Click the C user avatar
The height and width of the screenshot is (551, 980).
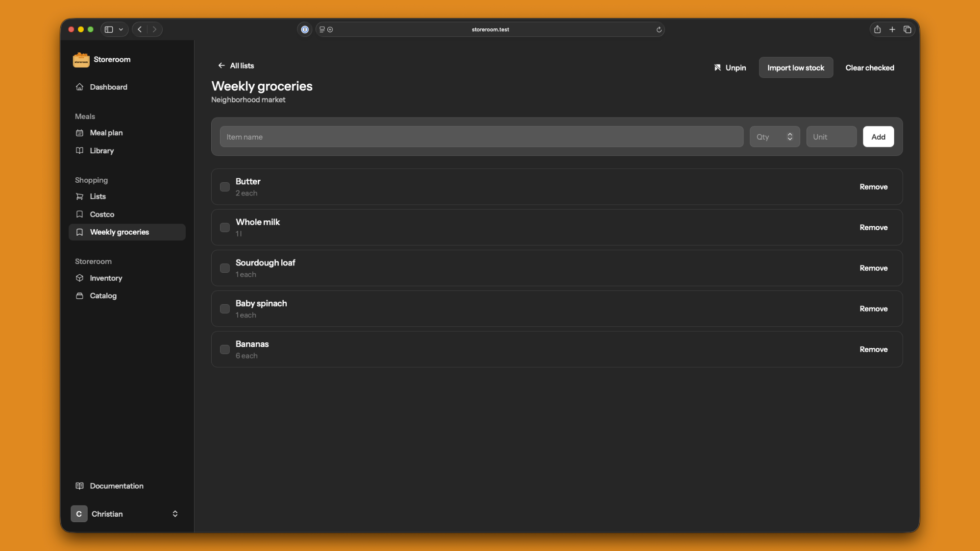pos(79,514)
